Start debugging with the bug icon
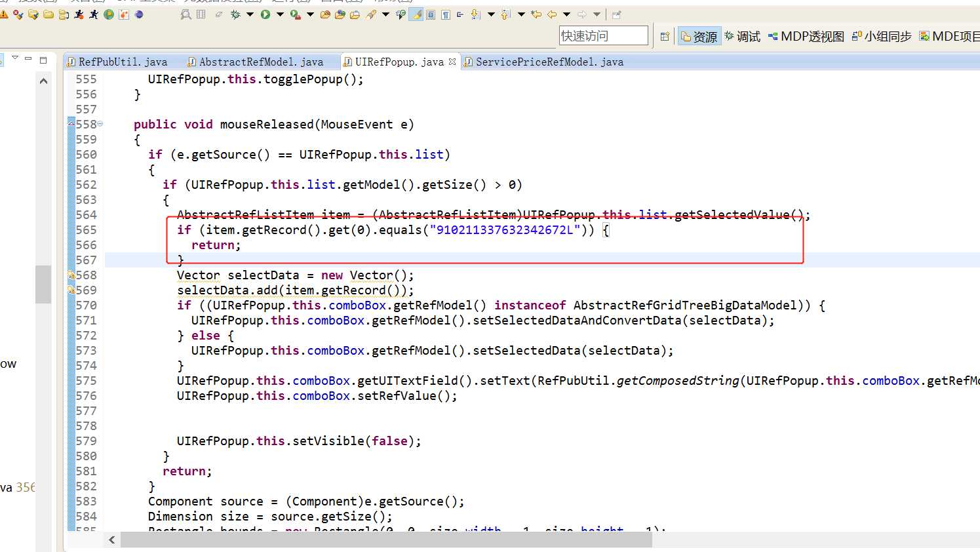The image size is (980, 552). [235, 14]
